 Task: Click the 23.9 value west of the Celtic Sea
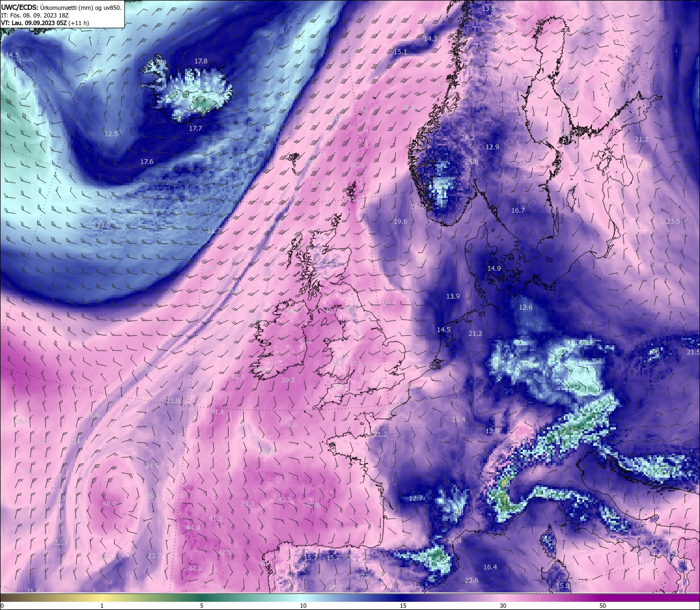(173, 401)
